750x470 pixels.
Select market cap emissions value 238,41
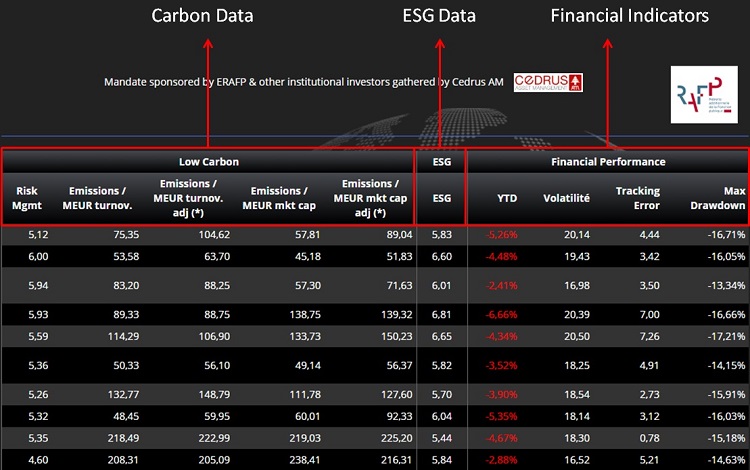pyautogui.click(x=305, y=460)
